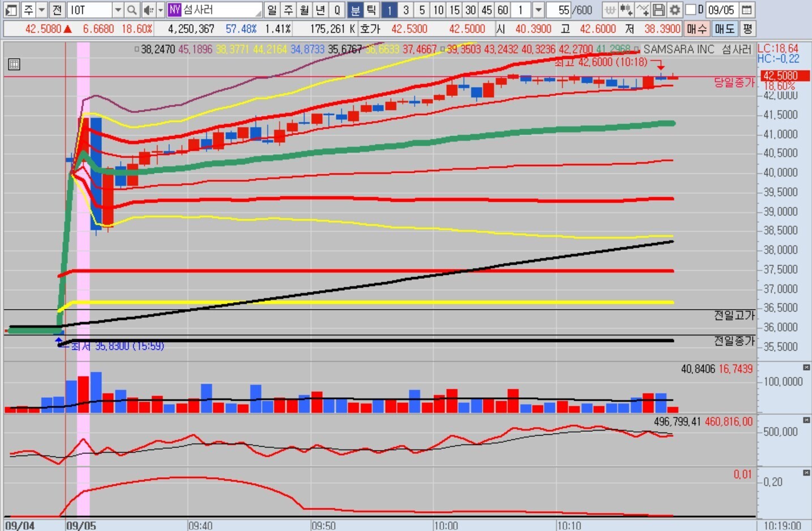Open the calendar date picker icon
The image size is (812, 531).
point(747,10)
